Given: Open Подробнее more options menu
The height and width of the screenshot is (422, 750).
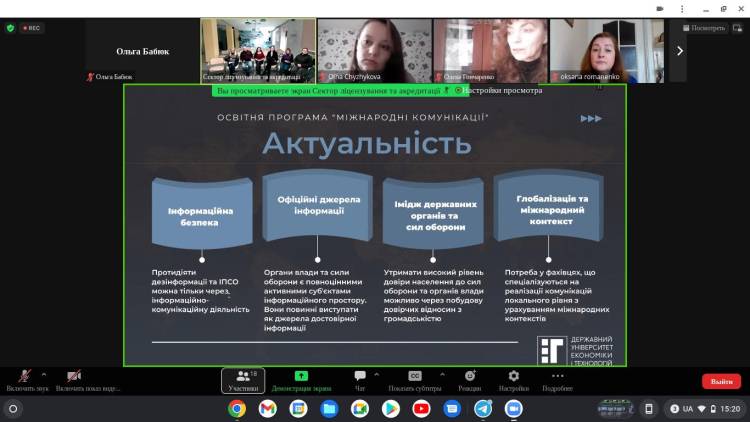Looking at the screenshot, I should pyautogui.click(x=557, y=380).
